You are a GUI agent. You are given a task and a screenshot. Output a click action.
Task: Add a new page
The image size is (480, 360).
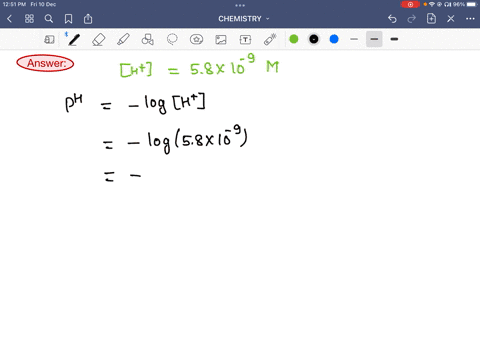431,19
